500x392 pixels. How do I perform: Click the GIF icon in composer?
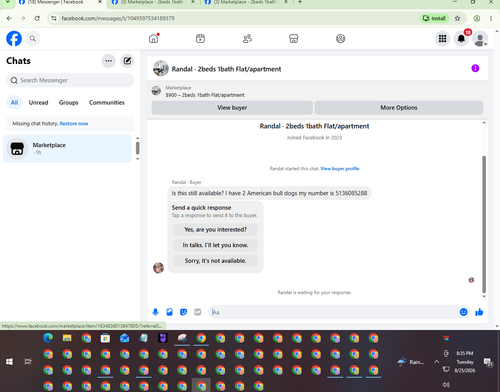tap(197, 312)
